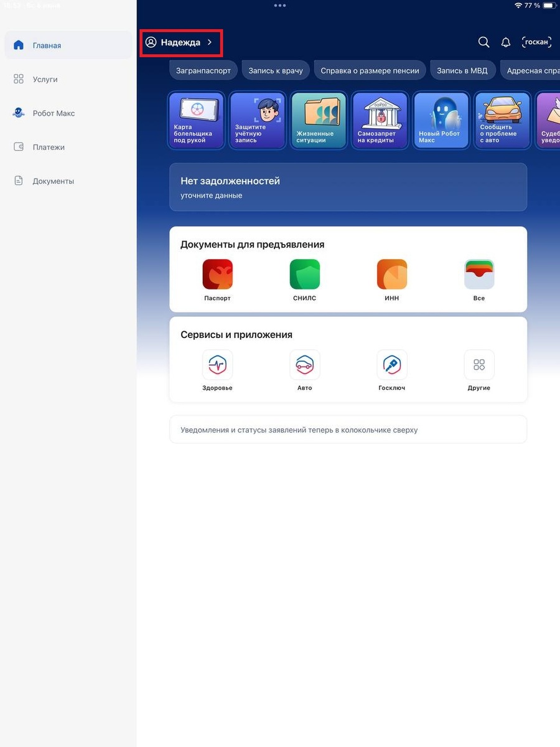Click the Сервисы и приложения heading
Screen dimensions: 560x747
point(236,334)
